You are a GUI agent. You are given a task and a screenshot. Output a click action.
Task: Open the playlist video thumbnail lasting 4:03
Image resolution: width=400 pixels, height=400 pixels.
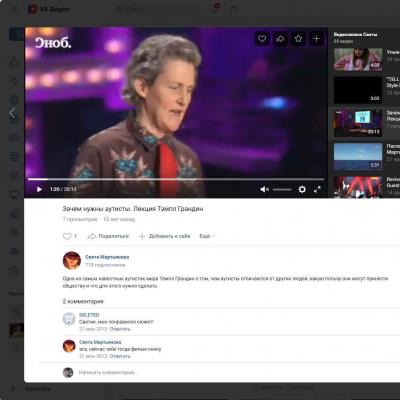point(358,59)
